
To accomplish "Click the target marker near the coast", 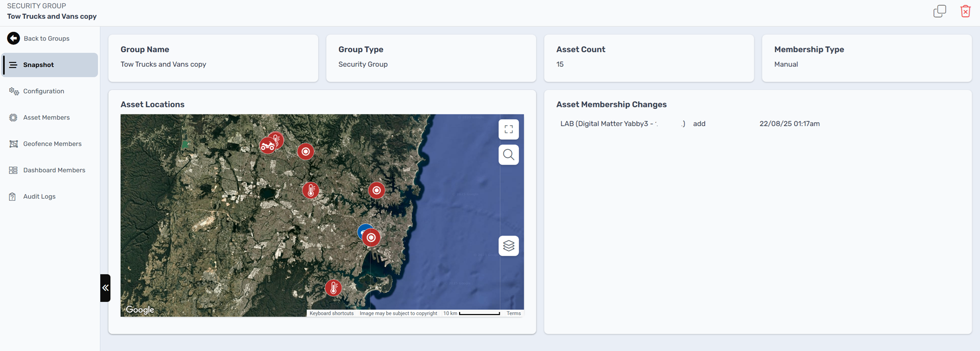I will tap(376, 190).
